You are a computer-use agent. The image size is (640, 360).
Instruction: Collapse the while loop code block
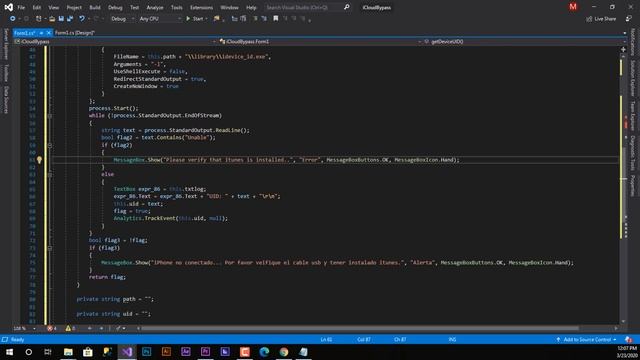click(x=50, y=116)
